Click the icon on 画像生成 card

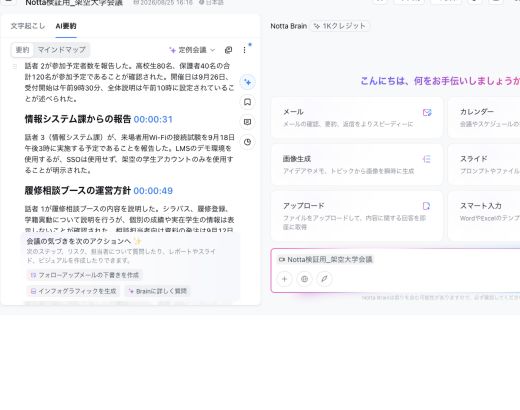pos(427,159)
